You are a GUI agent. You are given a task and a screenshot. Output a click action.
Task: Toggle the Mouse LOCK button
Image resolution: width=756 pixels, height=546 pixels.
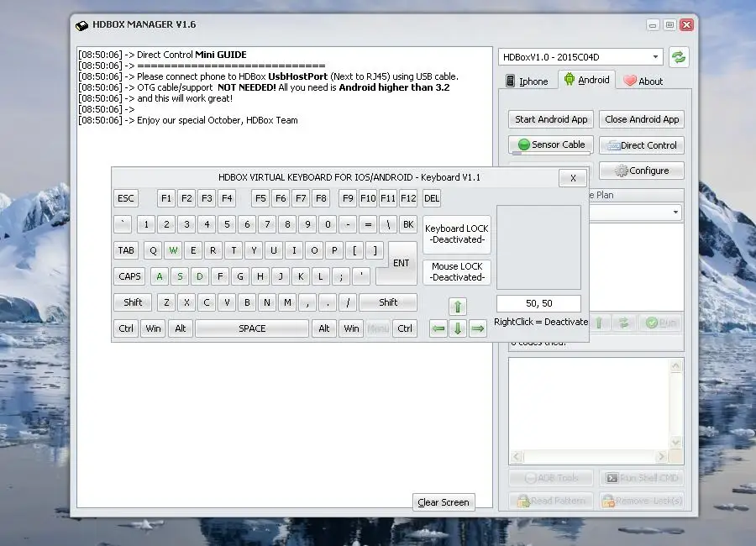coord(457,271)
